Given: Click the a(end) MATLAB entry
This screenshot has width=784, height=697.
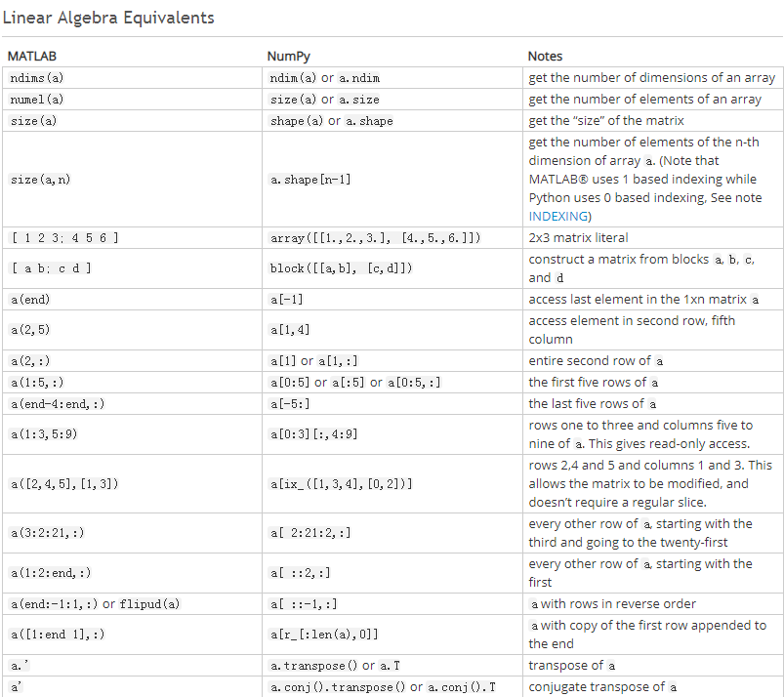Looking at the screenshot, I should 30,300.
